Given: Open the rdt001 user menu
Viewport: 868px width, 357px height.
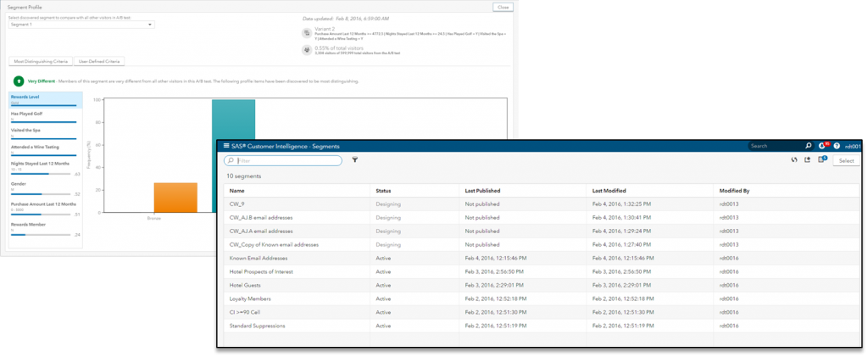Looking at the screenshot, I should point(853,146).
